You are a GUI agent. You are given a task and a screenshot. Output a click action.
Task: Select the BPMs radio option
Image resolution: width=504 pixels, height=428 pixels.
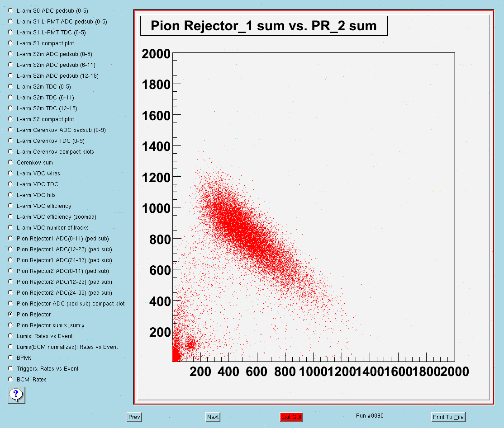[10, 357]
